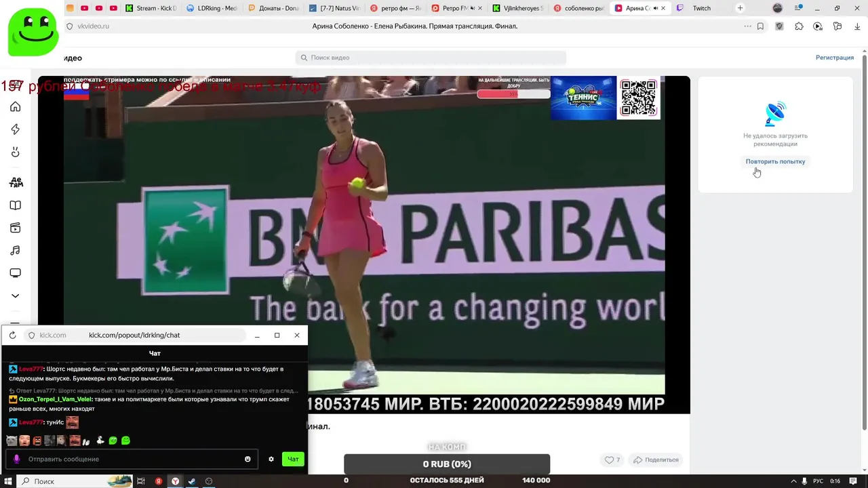Image resolution: width=868 pixels, height=488 pixels.
Task: Click the flame icon in VK sidebar
Action: click(x=15, y=152)
